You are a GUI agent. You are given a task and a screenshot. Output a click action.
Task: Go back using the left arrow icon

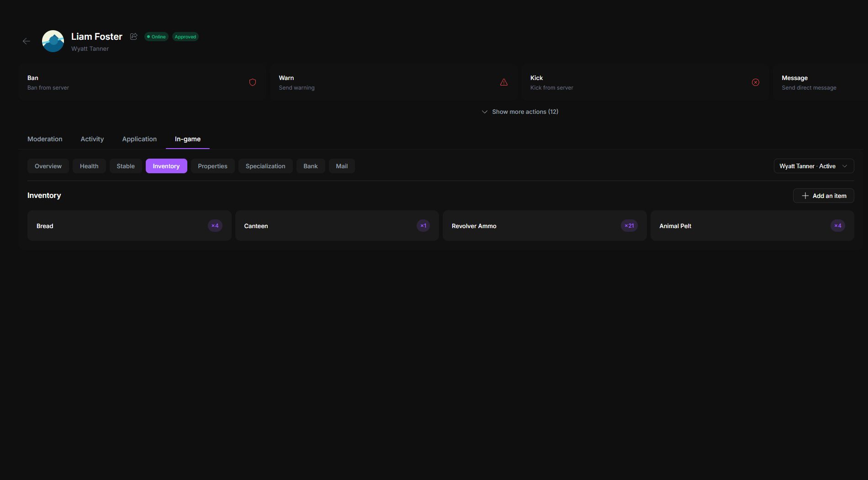pyautogui.click(x=26, y=41)
